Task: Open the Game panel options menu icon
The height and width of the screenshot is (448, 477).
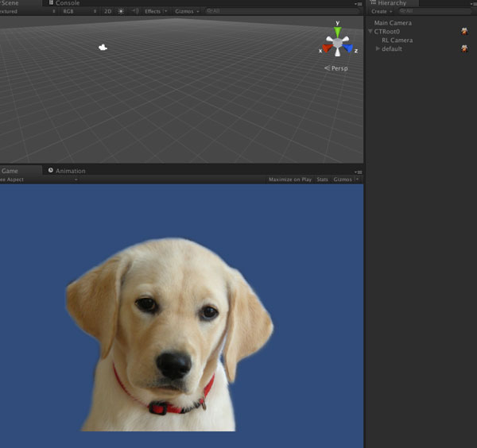Action: (x=359, y=172)
